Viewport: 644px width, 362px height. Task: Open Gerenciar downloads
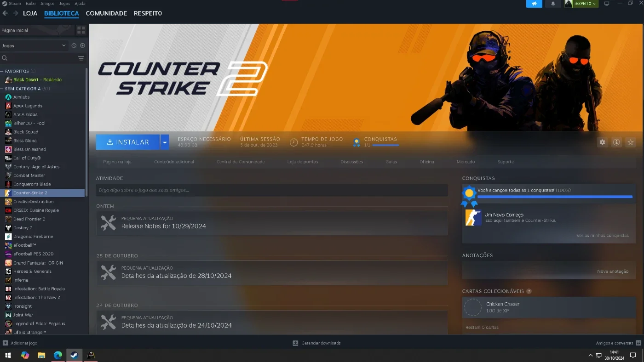pyautogui.click(x=317, y=343)
